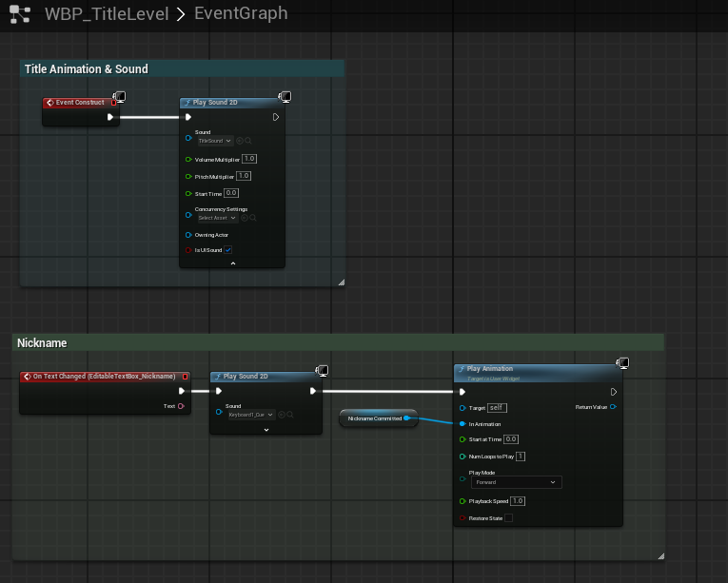Screen dimensions: 728x583
Task: Open the Concurrency Settings Select Asset dropdown
Action: tap(217, 218)
